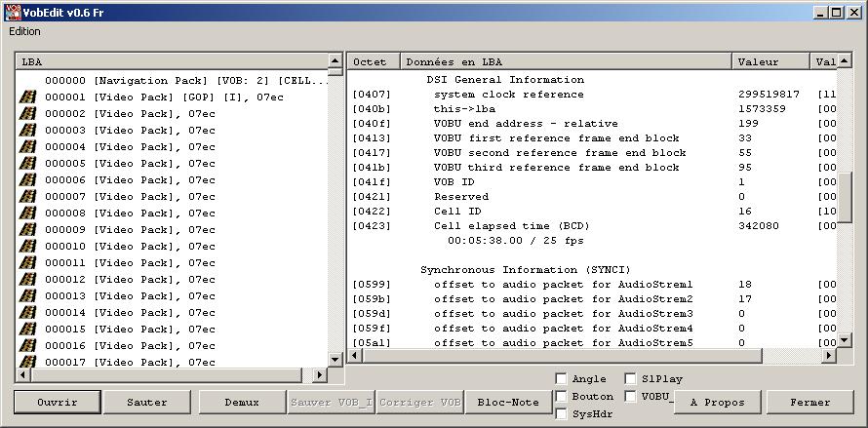The height and width of the screenshot is (428, 868).
Task: Tick the S1Play checkbox
Action: pyautogui.click(x=630, y=379)
